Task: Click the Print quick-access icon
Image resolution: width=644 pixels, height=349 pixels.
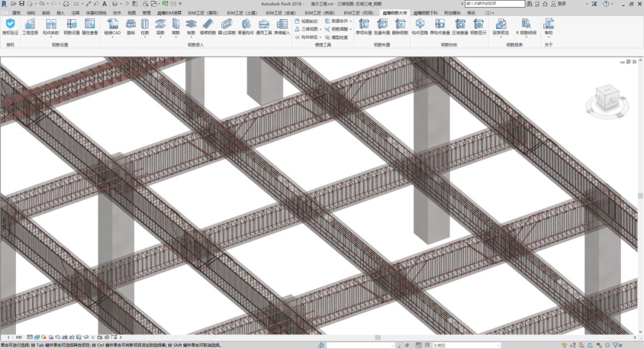Action: [66, 4]
